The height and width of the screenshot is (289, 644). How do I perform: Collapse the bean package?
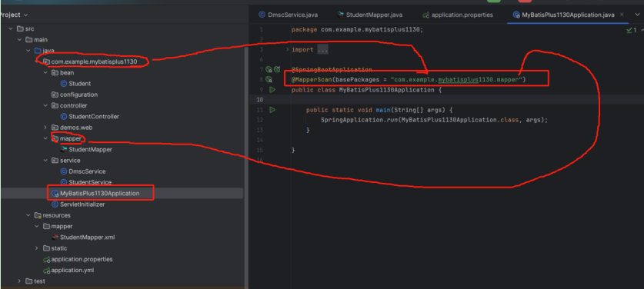pos(45,73)
